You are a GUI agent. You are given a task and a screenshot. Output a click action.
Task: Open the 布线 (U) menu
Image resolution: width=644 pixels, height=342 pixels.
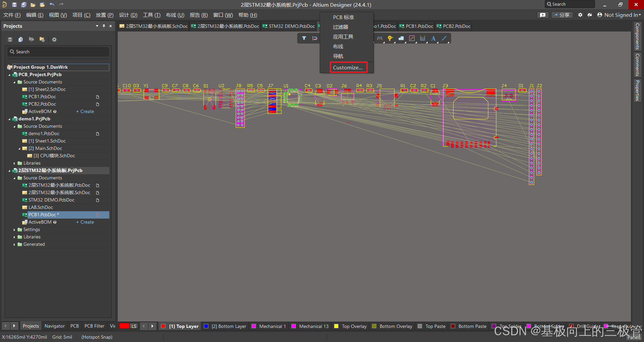pyautogui.click(x=175, y=15)
